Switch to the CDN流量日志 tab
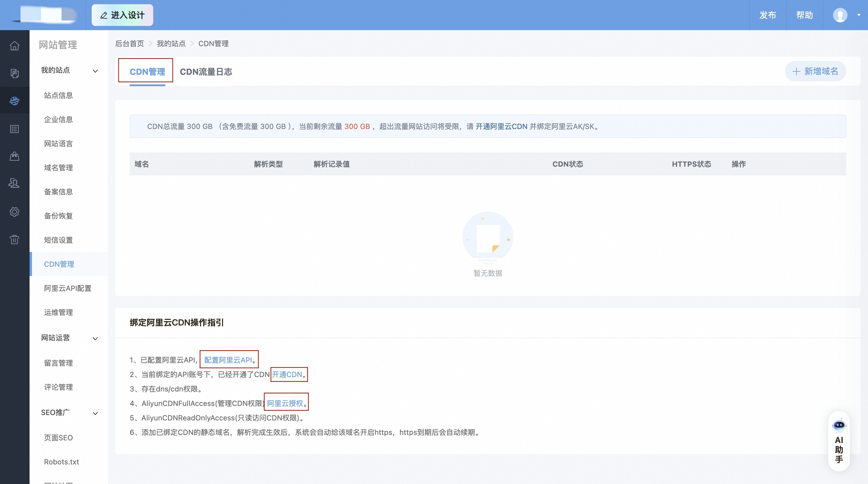Image resolution: width=868 pixels, height=484 pixels. 206,72
